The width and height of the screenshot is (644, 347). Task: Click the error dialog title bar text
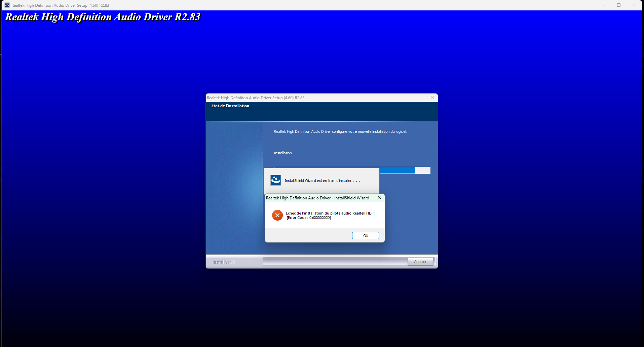pyautogui.click(x=317, y=198)
